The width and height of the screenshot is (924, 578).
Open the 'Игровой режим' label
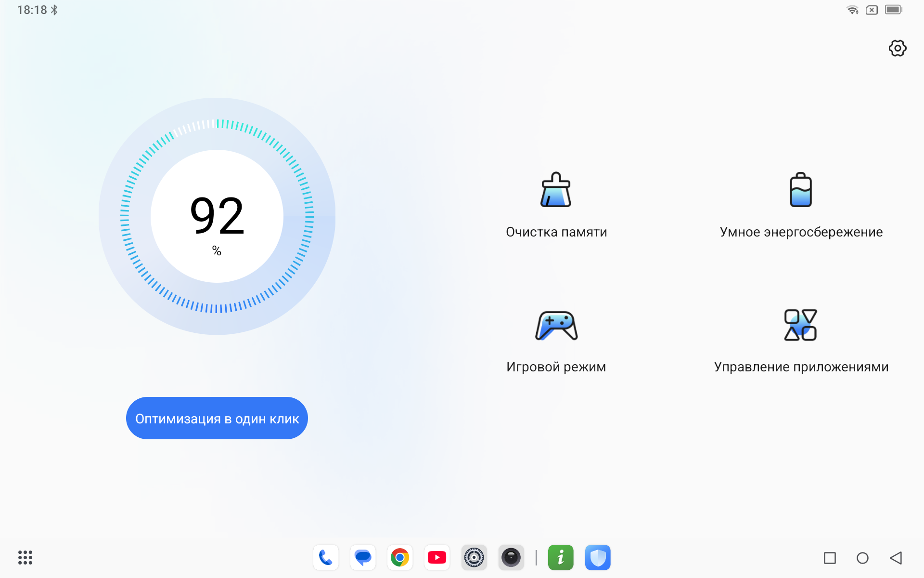pos(556,367)
